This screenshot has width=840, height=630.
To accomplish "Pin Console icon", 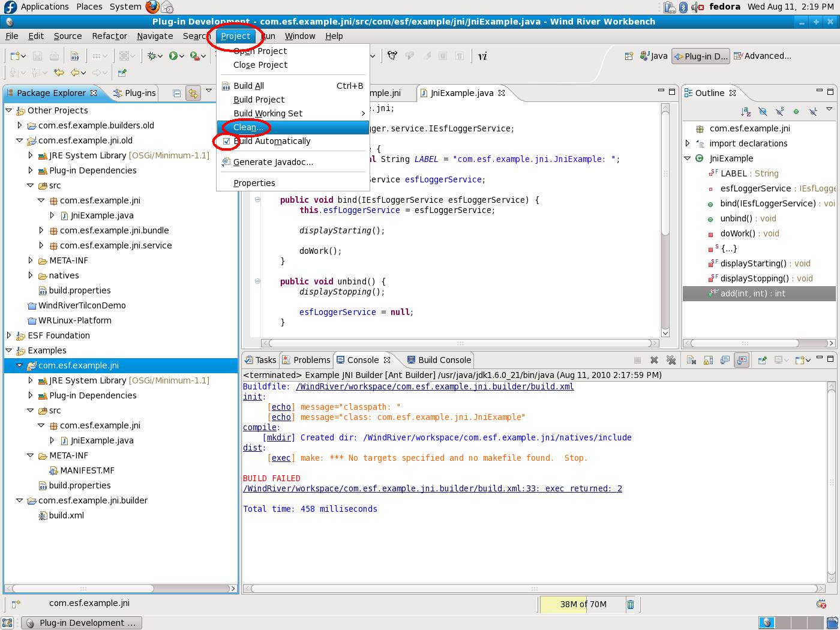I will point(762,360).
